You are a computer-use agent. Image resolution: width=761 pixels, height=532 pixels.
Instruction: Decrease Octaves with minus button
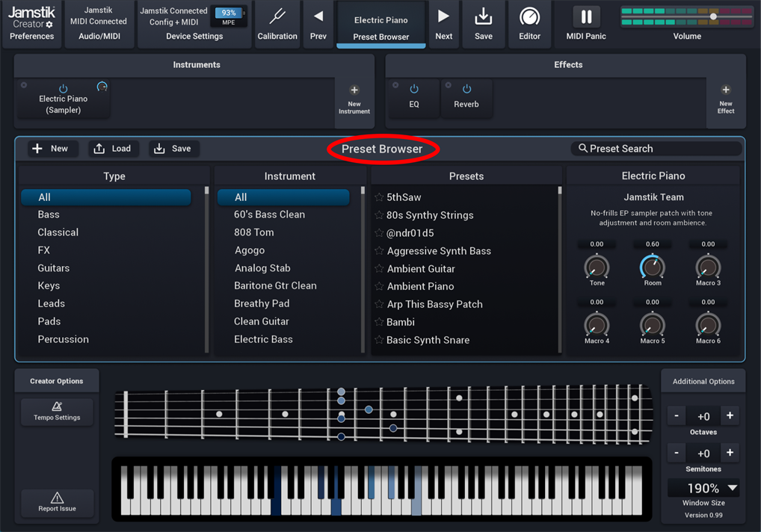pyautogui.click(x=676, y=415)
